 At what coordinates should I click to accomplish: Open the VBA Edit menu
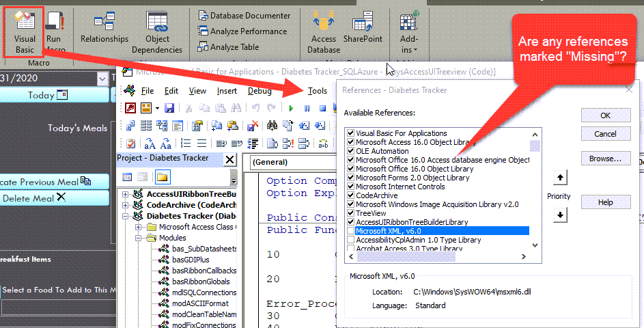tap(171, 91)
